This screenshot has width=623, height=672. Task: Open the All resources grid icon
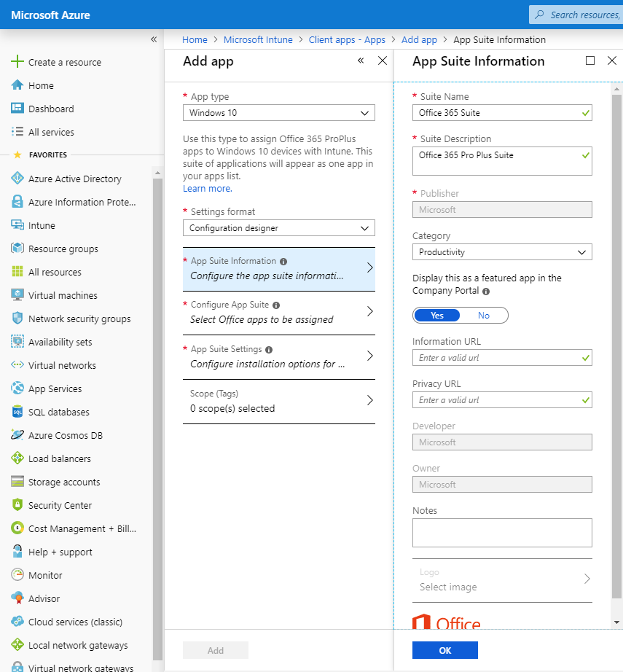(x=17, y=272)
